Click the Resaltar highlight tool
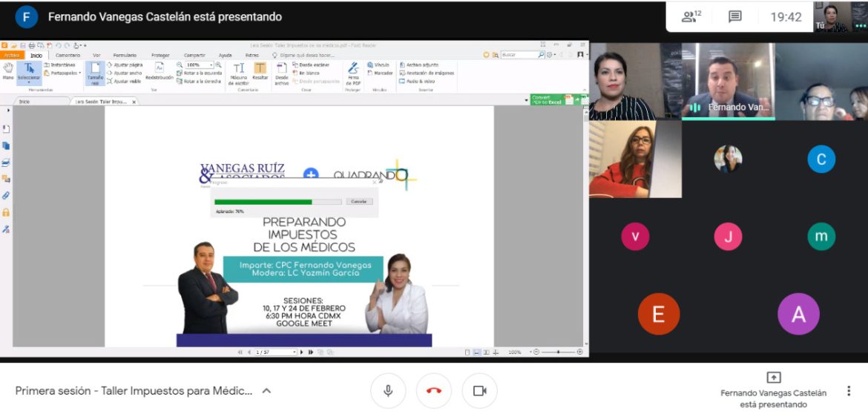Viewport: 868px width, 417px height. [x=260, y=72]
